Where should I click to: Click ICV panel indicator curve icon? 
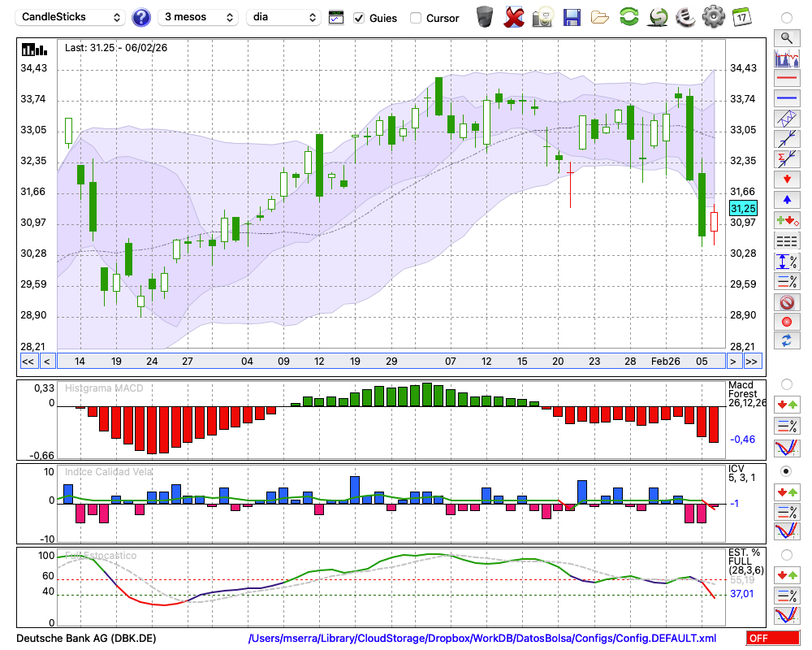pos(787,531)
